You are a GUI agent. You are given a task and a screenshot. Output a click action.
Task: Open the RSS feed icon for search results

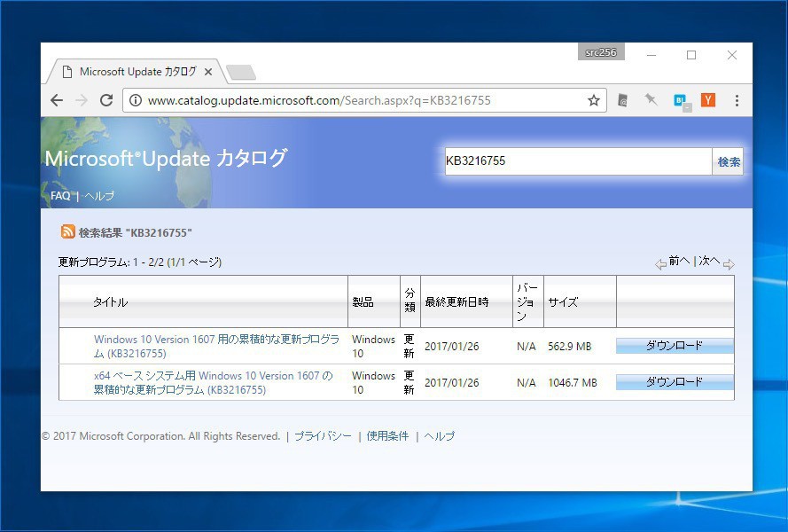[68, 231]
